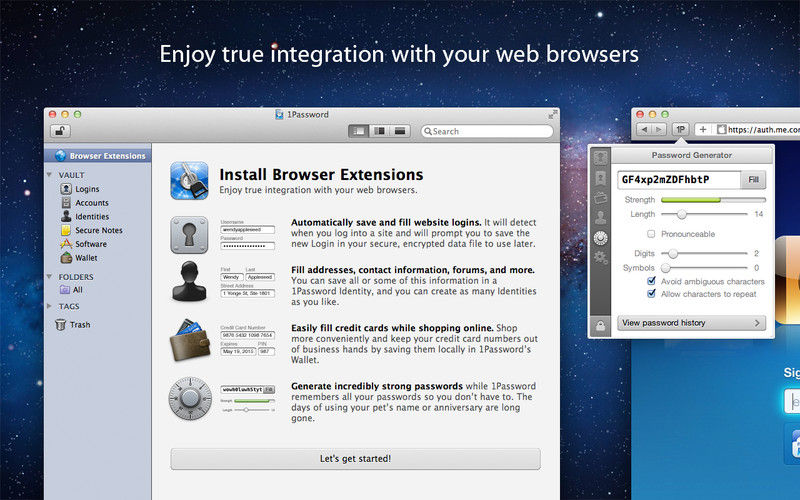Viewport: 800px width, 500px height.
Task: Click the wallet icon in extension sidebar
Action: 601,197
